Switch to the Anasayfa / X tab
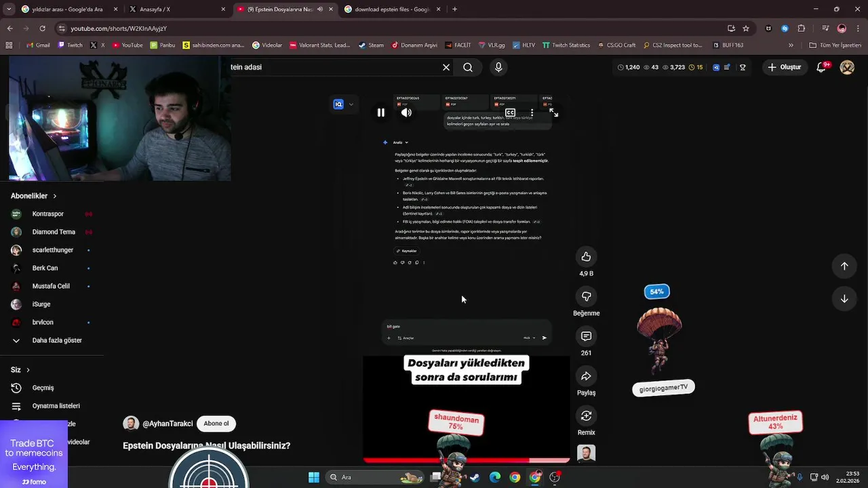Screen dimensions: 868x488 coord(176,9)
